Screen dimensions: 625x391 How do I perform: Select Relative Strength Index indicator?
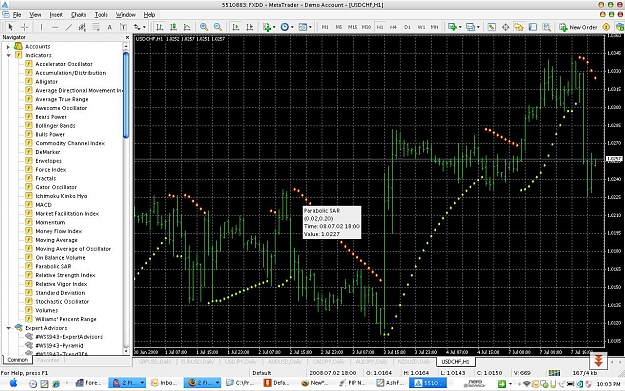65,275
